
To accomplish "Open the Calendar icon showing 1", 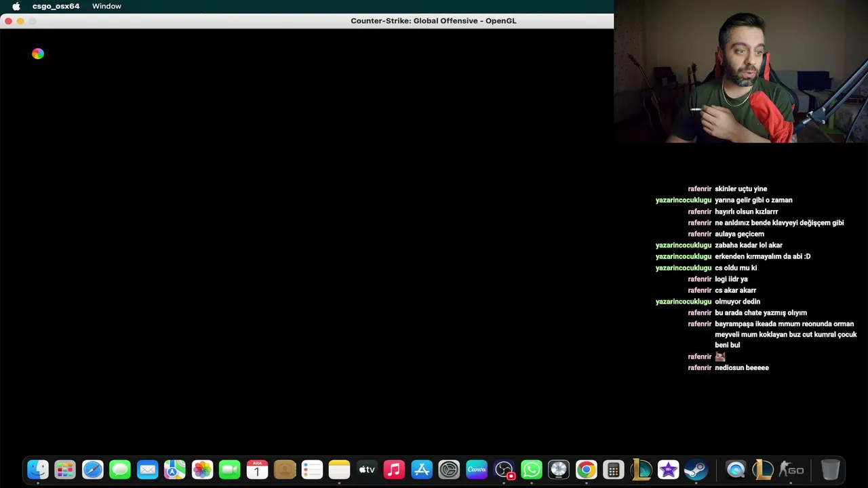I will pyautogui.click(x=257, y=470).
